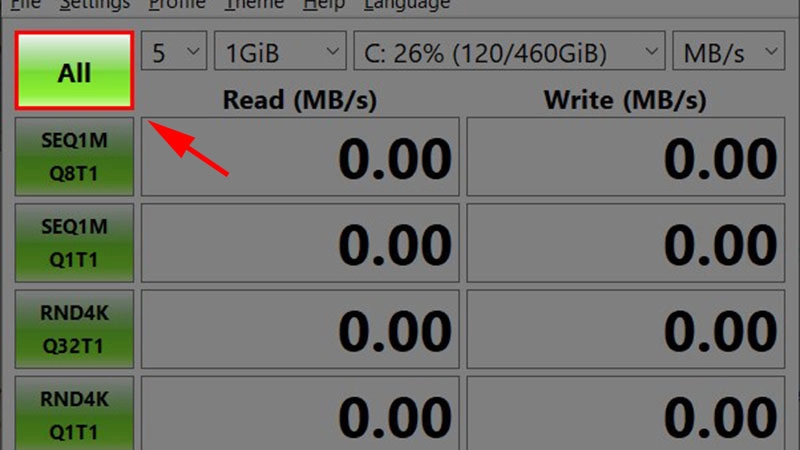800x450 pixels.
Task: Open the Settings menu
Action: pos(95,5)
